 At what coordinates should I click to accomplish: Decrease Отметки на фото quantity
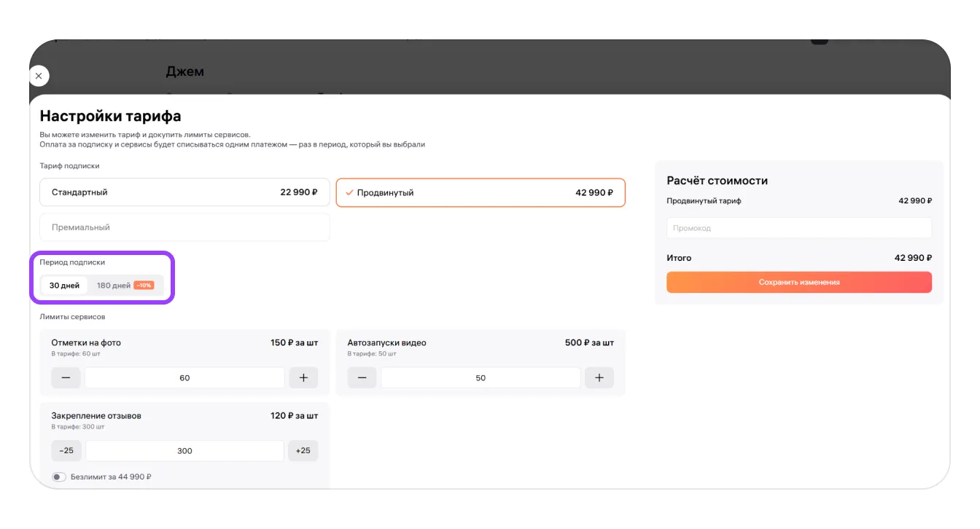[66, 377]
